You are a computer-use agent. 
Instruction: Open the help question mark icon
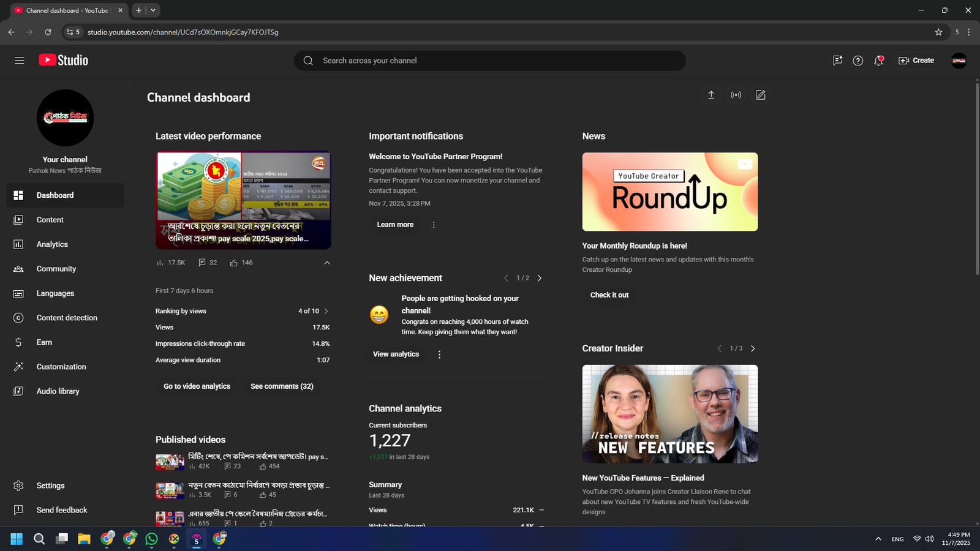[x=858, y=61]
